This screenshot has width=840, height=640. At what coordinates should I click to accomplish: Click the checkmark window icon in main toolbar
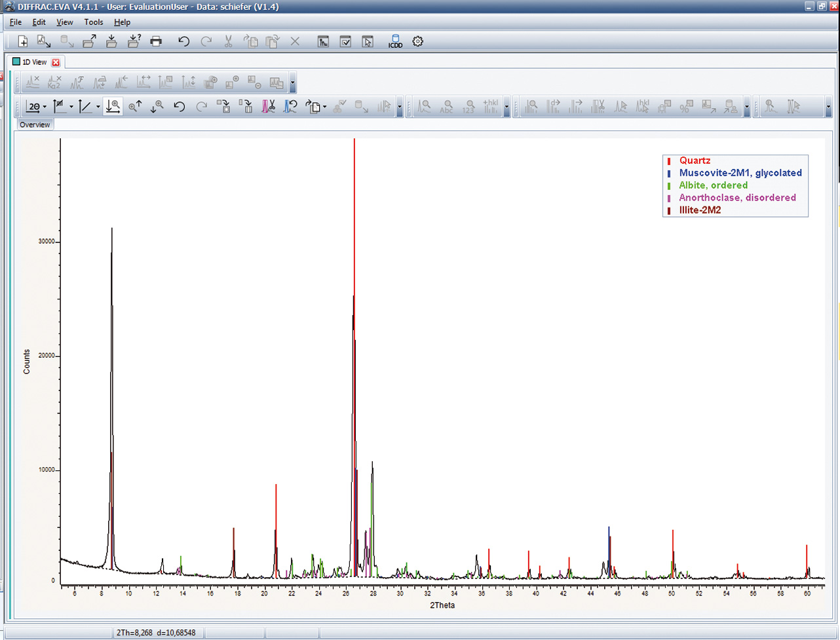pyautogui.click(x=345, y=41)
